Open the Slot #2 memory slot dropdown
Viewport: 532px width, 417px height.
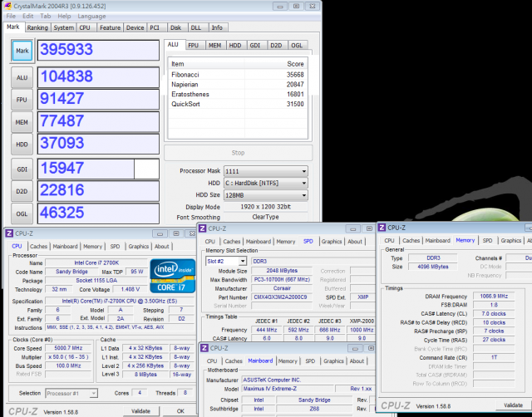(x=226, y=261)
